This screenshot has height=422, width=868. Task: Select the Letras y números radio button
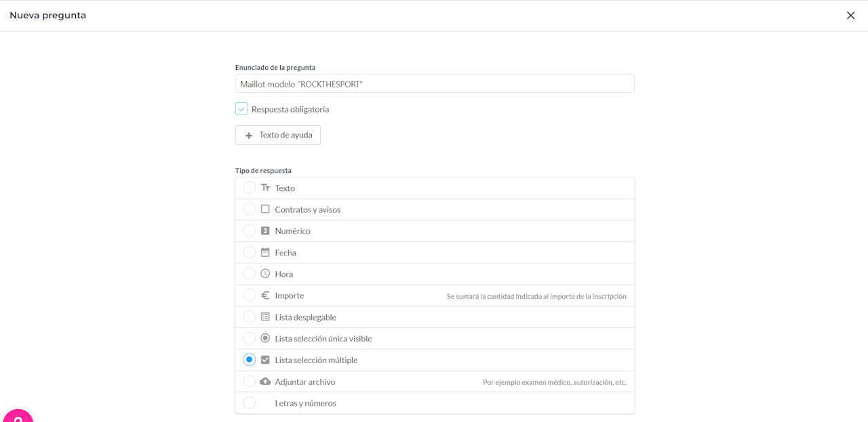250,402
